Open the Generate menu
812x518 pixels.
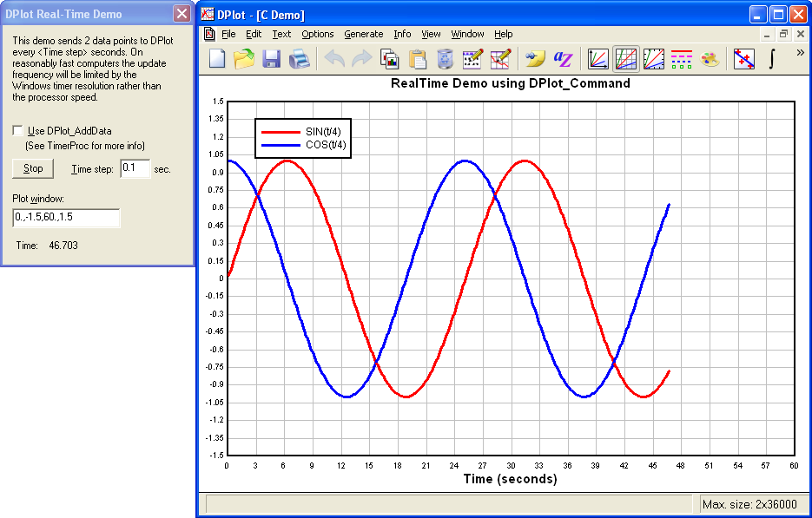tap(364, 34)
